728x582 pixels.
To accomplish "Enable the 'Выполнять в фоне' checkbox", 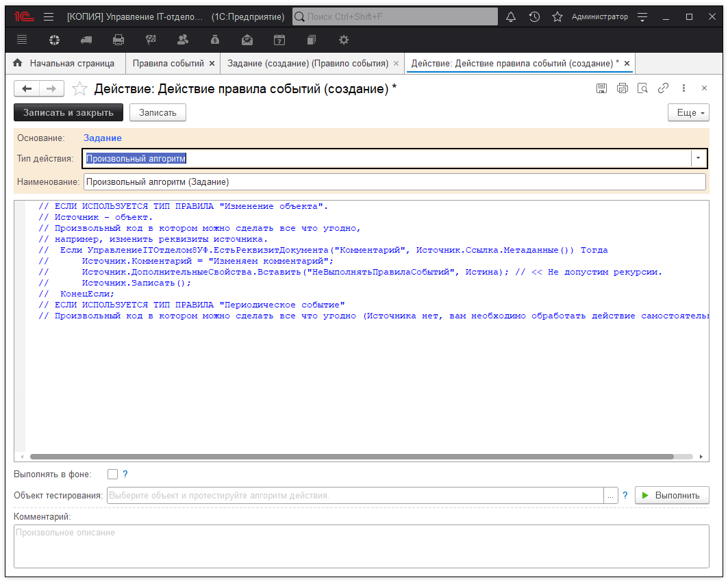I will tap(112, 474).
